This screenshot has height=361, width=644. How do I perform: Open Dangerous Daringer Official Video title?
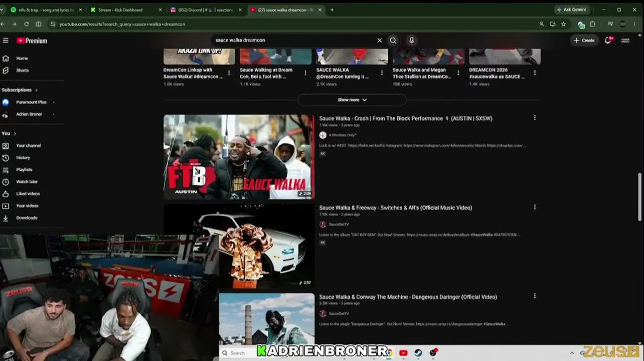[x=408, y=297]
